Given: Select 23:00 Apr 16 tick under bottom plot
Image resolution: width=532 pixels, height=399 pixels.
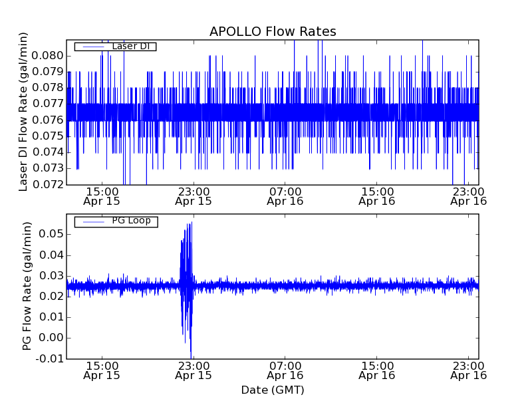Looking at the screenshot, I should 469,370.
